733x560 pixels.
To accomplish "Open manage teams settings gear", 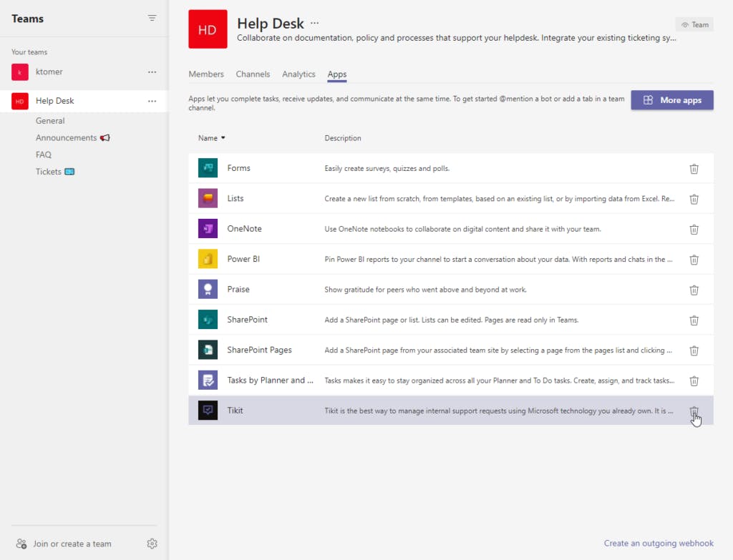I will [152, 544].
